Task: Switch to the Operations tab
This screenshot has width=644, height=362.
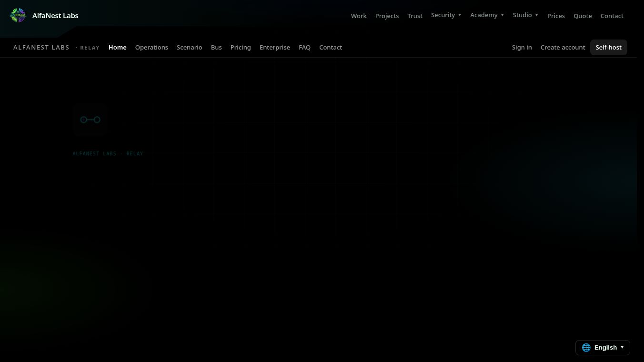Action: pos(151,47)
